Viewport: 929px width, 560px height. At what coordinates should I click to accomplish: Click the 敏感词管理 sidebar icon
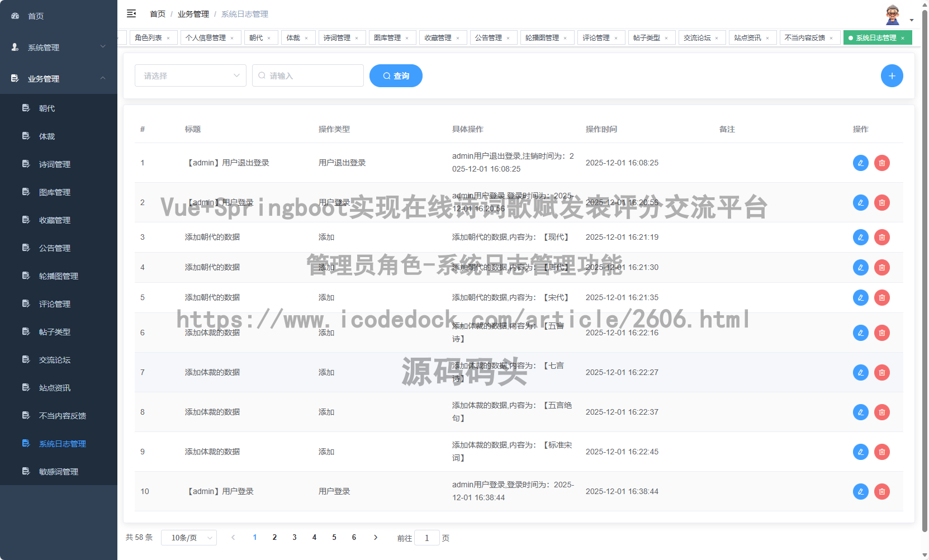(x=26, y=471)
